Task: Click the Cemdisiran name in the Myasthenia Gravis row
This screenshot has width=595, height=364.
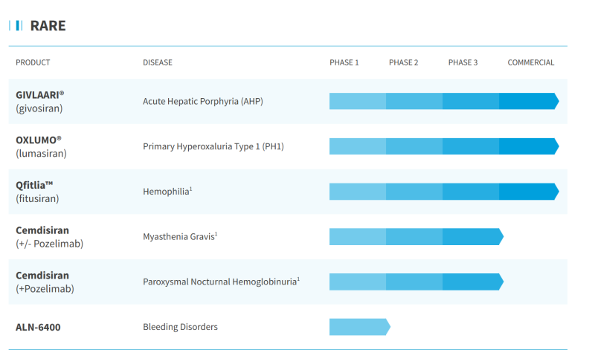Action: pyautogui.click(x=42, y=230)
